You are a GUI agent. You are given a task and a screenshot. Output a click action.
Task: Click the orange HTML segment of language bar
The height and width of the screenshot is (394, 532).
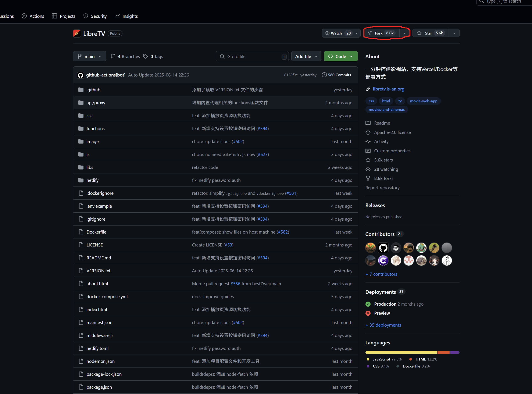pos(443,352)
